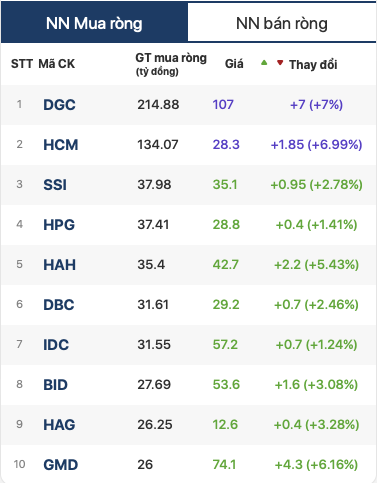Click the Giá column header
This screenshot has height=483, width=377.
pos(234,64)
